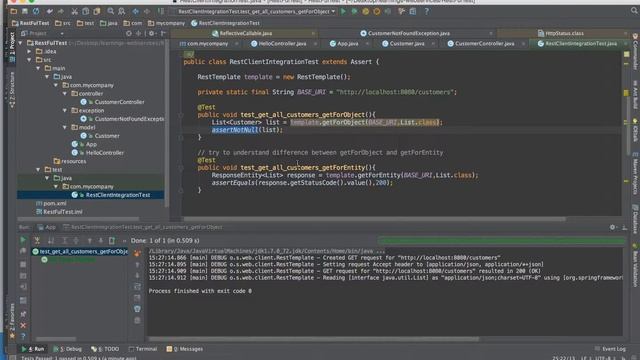Expand the .idea folder
The image size is (640, 360).
tap(29, 51)
